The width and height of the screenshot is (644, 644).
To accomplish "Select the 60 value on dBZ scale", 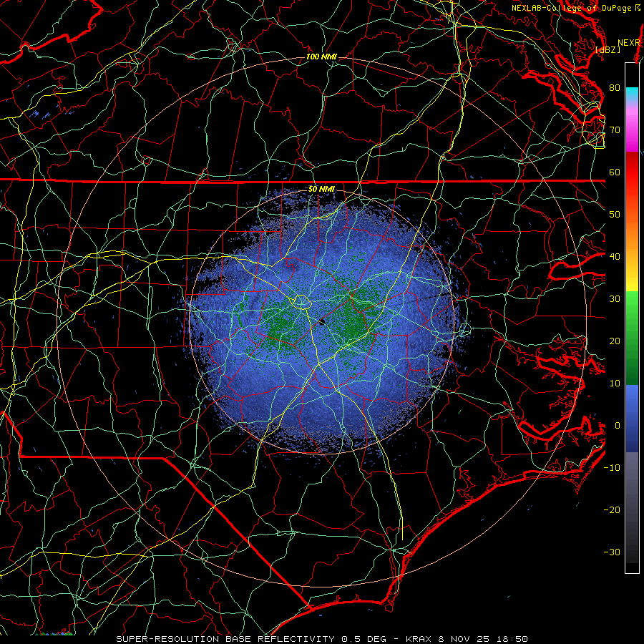I will point(615,172).
